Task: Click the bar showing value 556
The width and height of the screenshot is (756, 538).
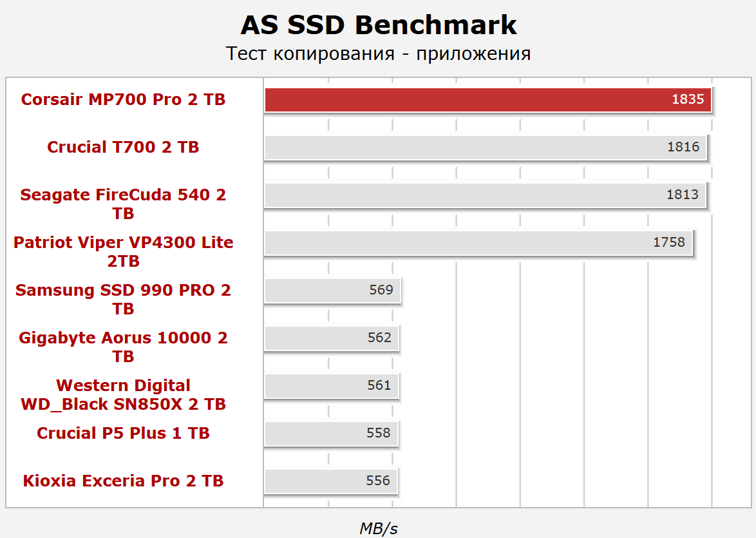Action: coord(330,481)
